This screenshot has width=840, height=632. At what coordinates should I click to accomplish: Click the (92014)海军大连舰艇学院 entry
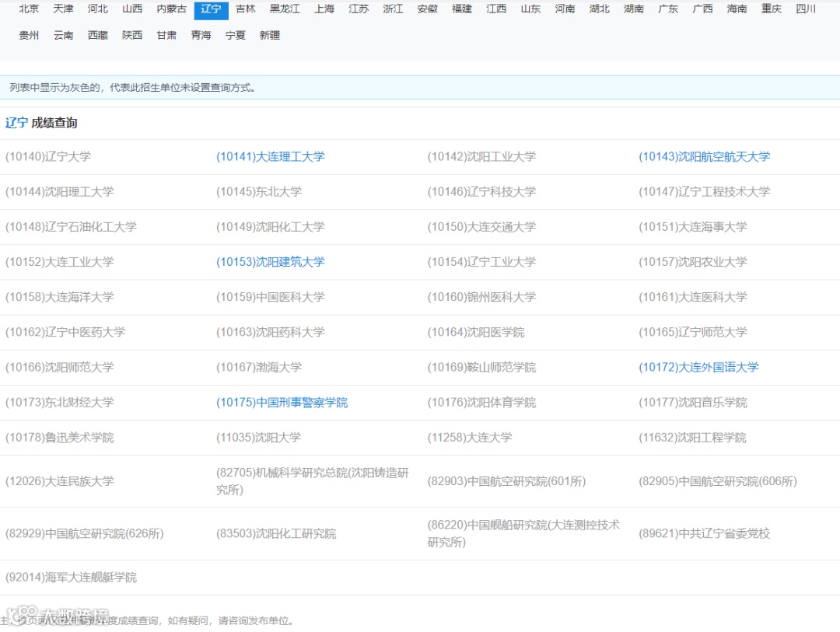[72, 578]
